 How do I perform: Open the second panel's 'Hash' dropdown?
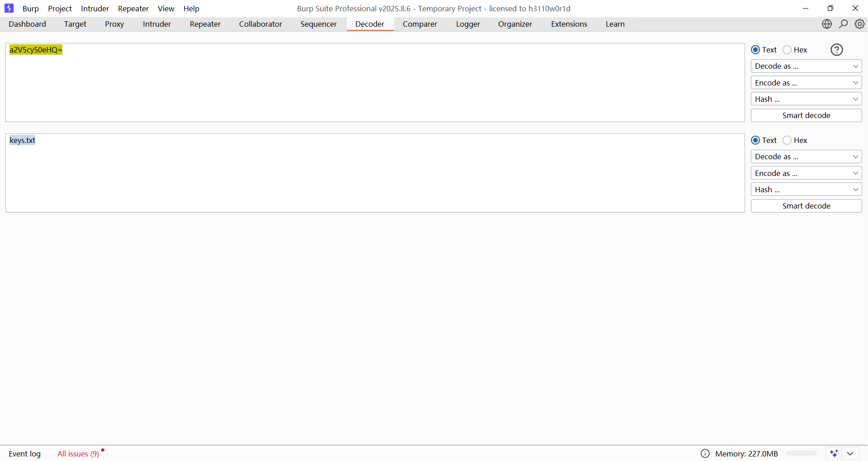pos(807,190)
